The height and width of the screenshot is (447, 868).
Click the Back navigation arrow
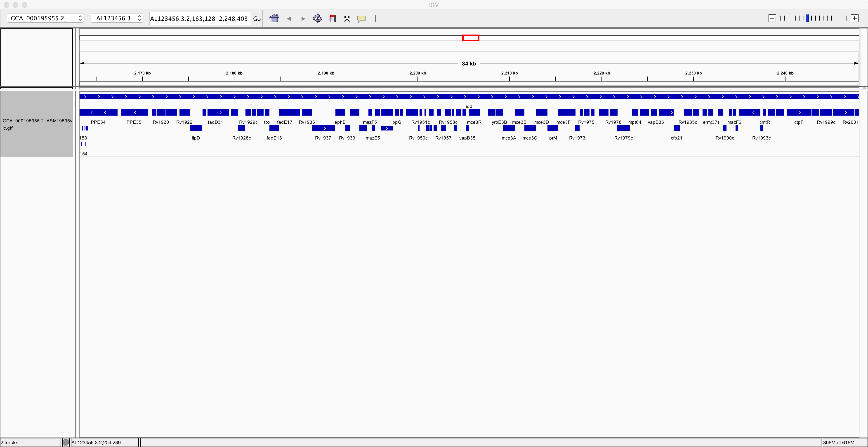(289, 19)
